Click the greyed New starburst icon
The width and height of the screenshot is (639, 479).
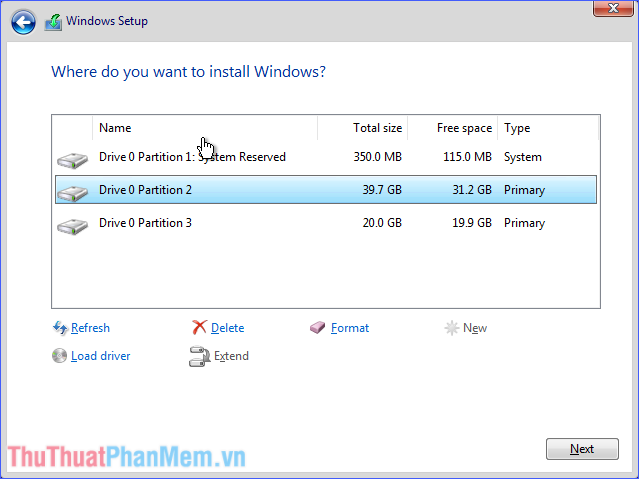(452, 328)
